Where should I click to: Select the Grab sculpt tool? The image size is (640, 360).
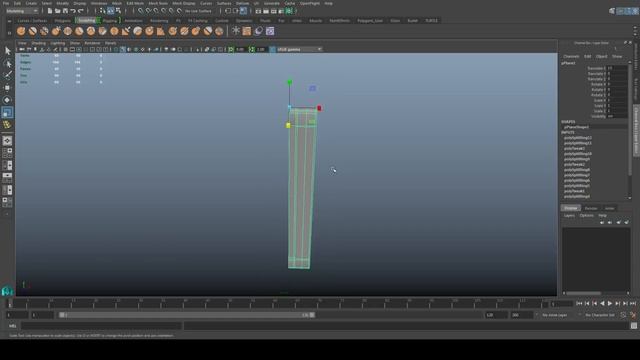tap(56, 31)
